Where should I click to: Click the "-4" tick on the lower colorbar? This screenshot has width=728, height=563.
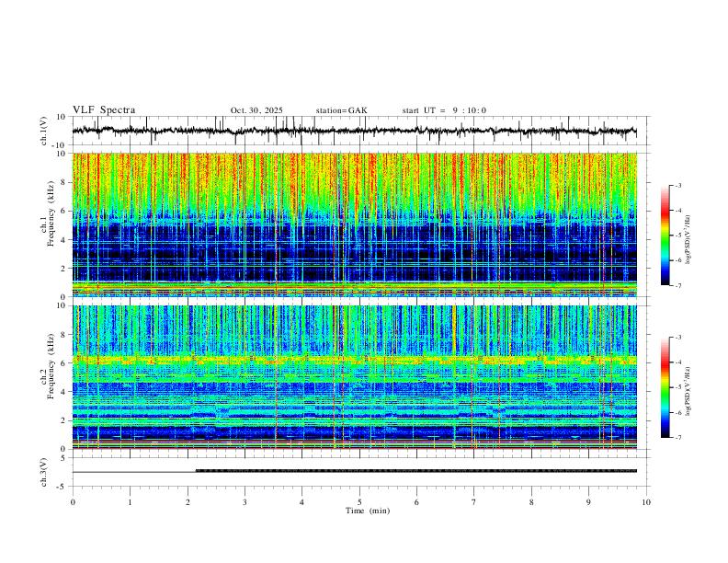pyautogui.click(x=677, y=362)
